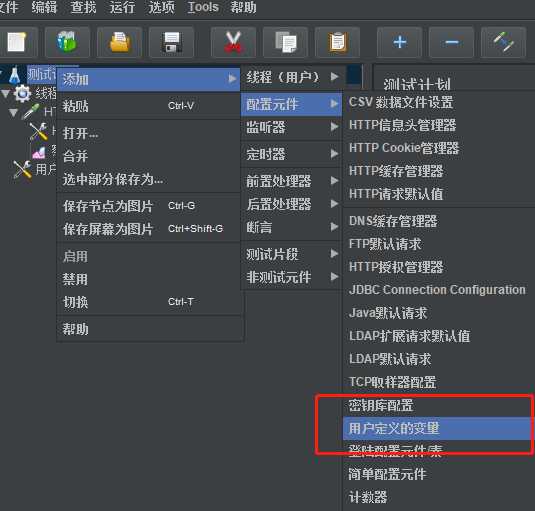Click the Collapse all minus icon

[451, 42]
